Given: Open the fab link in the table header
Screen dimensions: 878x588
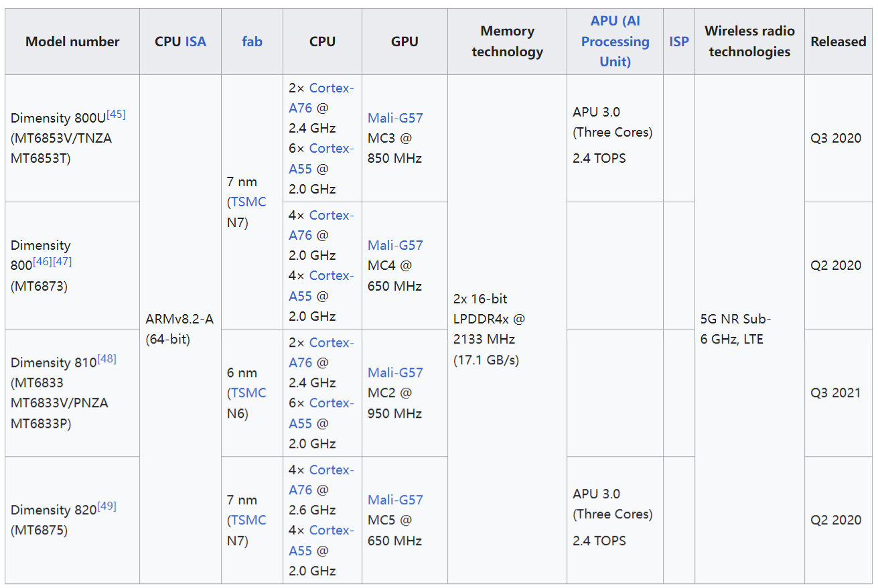Looking at the screenshot, I should [252, 42].
